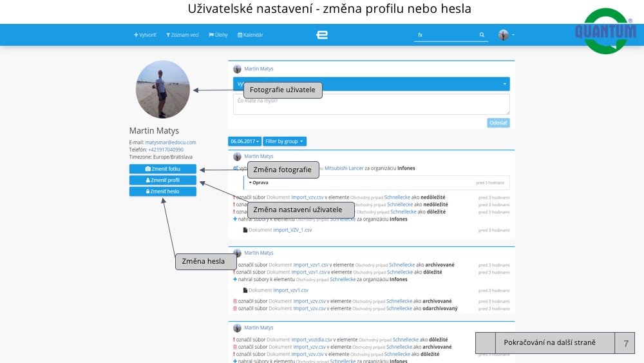
Task: Click the file icon beside Import_vzv1.csv document
Action: point(245,290)
